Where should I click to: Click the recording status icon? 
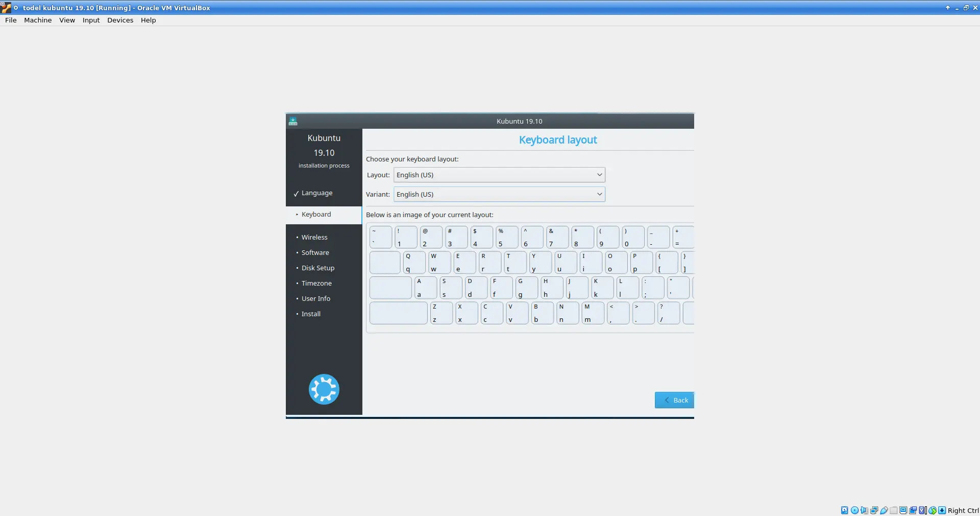[x=913, y=510]
